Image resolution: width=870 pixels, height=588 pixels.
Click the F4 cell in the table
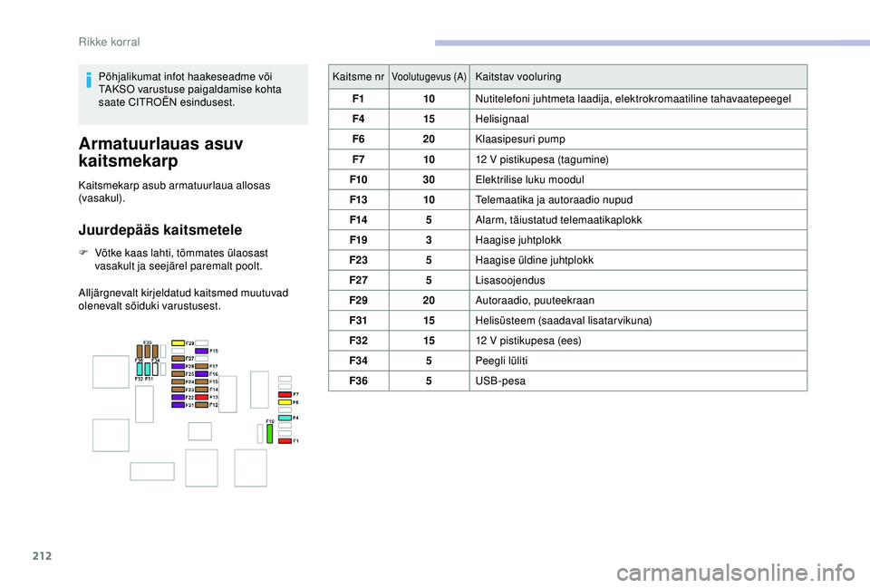click(x=359, y=119)
